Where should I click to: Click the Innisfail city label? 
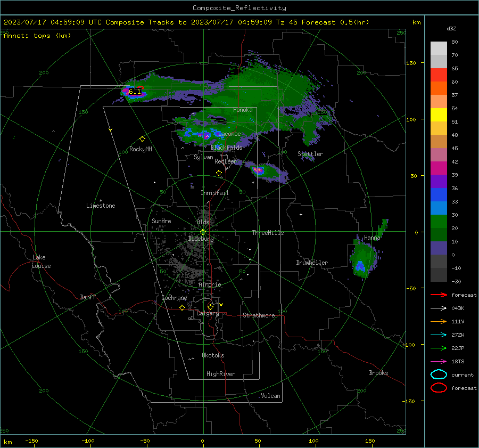click(214, 193)
